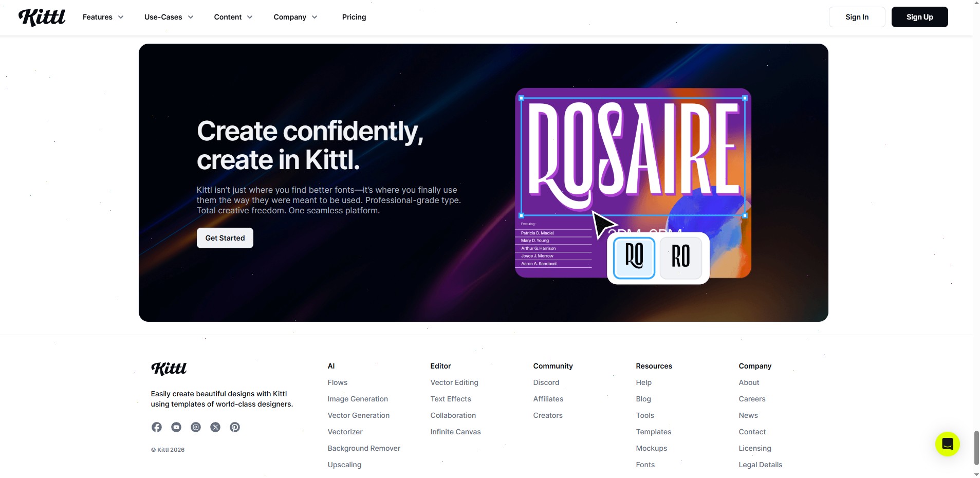Click the 'Company' footer column heading
The width and height of the screenshot is (980, 478).
point(755,366)
